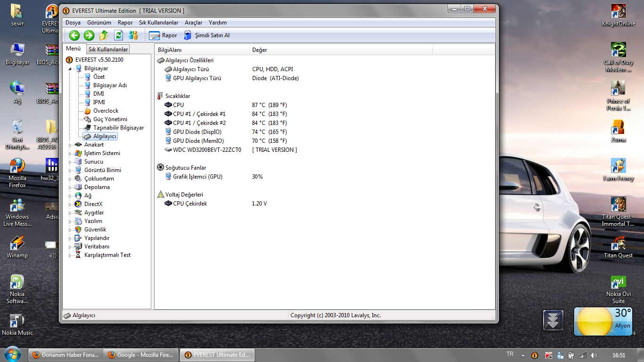644x362 pixels.
Task: Expand the Sunucu tree node
Action: tap(70, 162)
